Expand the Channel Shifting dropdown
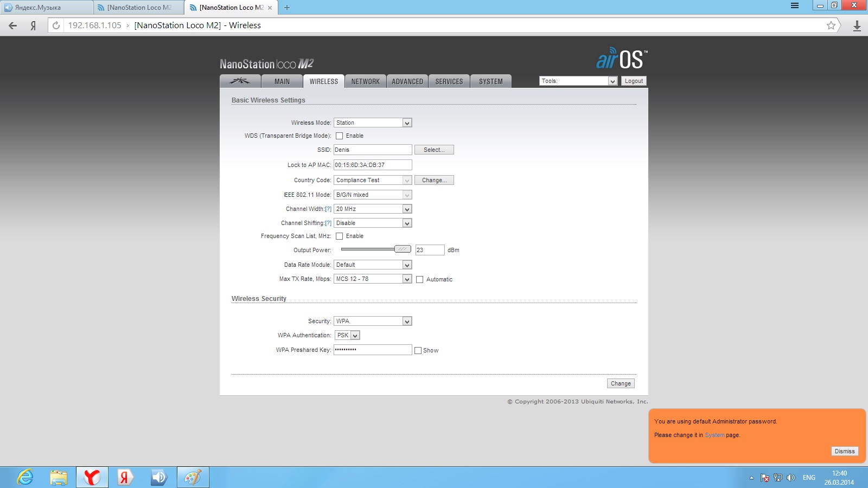Image resolution: width=868 pixels, height=488 pixels. pos(373,223)
